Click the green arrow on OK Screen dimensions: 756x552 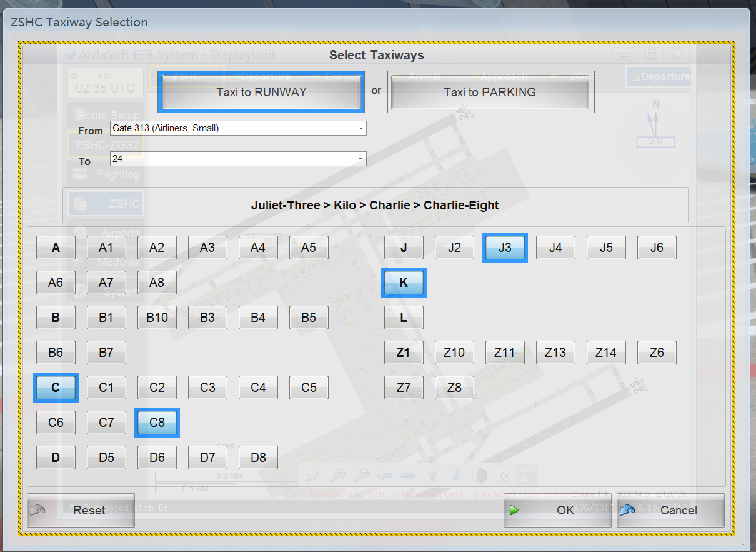coord(514,510)
